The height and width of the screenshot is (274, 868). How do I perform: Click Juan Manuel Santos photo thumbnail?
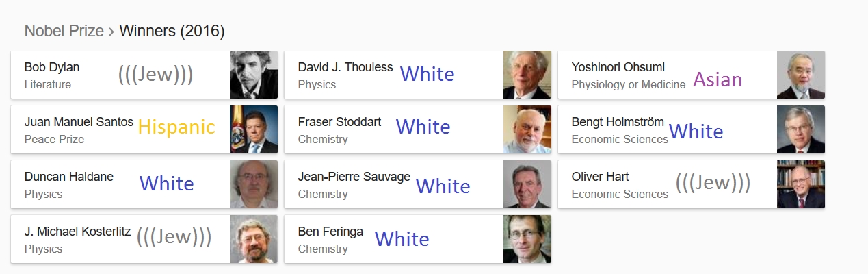point(254,129)
